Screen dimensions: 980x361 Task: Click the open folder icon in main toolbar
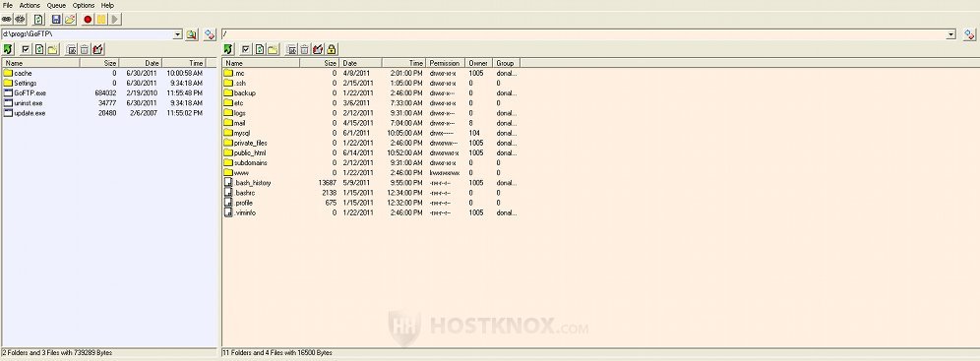(x=70, y=20)
